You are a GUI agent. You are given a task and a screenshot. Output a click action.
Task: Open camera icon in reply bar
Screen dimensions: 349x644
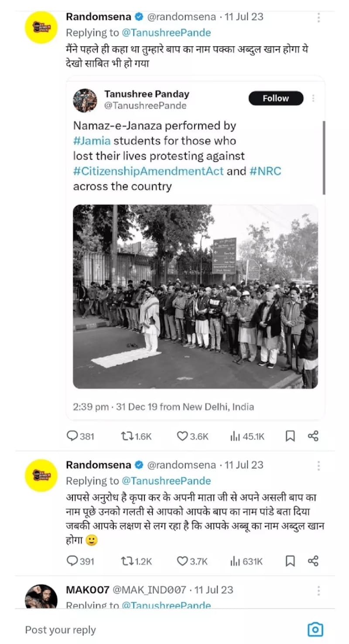coord(315,629)
